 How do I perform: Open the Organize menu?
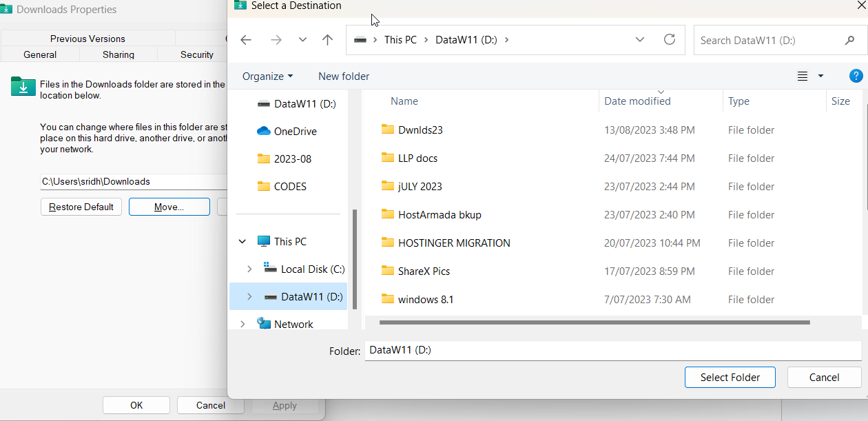pos(267,76)
